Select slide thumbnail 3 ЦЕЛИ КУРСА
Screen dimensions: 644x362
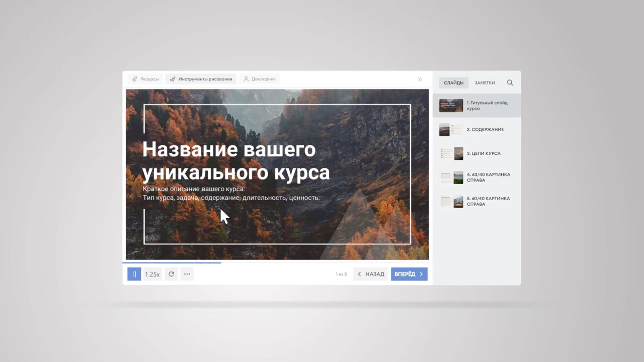tap(451, 153)
